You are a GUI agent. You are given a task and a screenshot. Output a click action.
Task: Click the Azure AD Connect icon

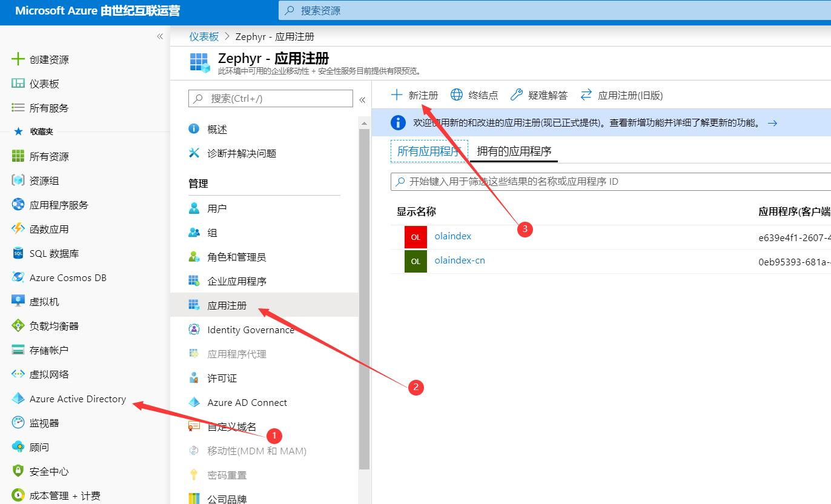[194, 402]
